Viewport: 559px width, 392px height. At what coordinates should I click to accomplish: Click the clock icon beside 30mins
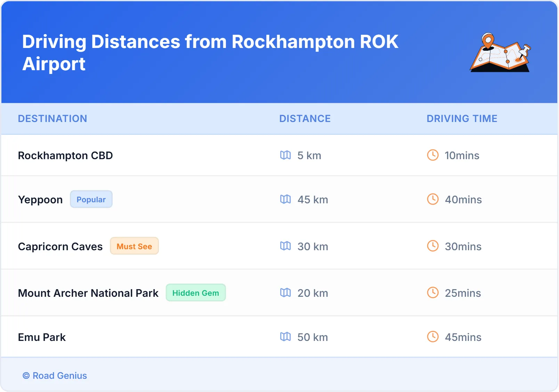tap(433, 246)
